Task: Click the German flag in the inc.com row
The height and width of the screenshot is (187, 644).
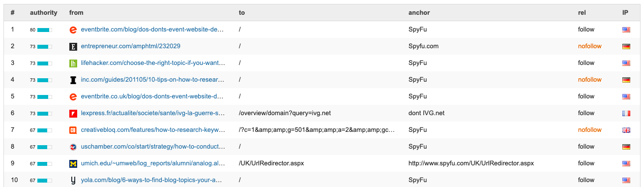Action: (x=626, y=80)
